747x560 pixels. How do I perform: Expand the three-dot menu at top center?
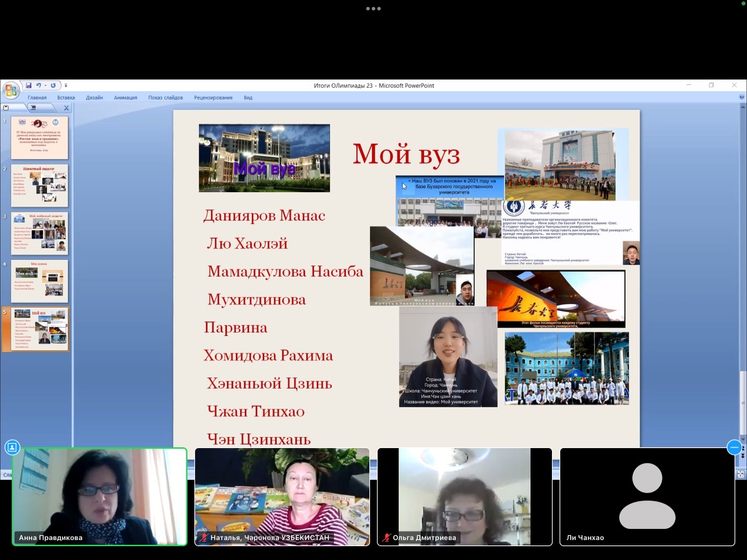[373, 9]
